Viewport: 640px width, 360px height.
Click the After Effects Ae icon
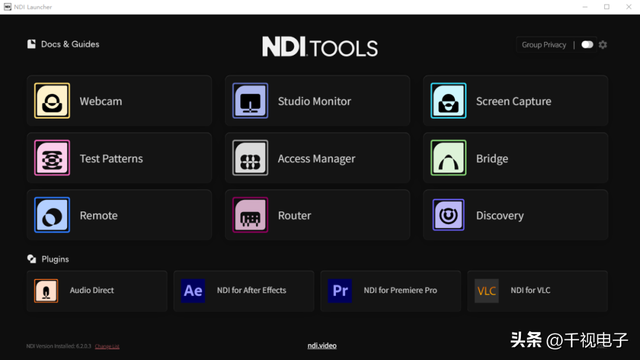tap(193, 291)
